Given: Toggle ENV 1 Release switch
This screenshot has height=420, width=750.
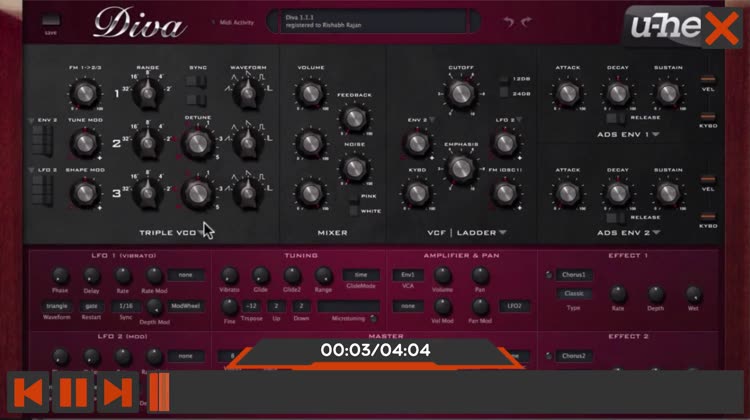Looking at the screenshot, I should pyautogui.click(x=616, y=118).
